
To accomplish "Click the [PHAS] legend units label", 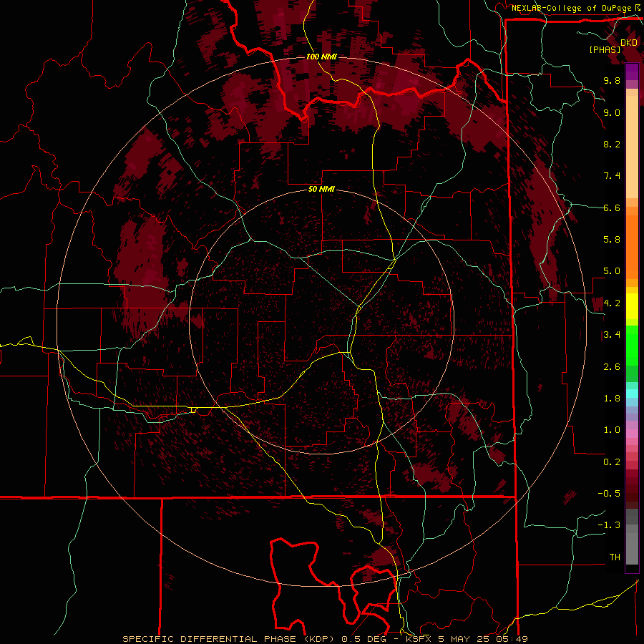I will [605, 49].
